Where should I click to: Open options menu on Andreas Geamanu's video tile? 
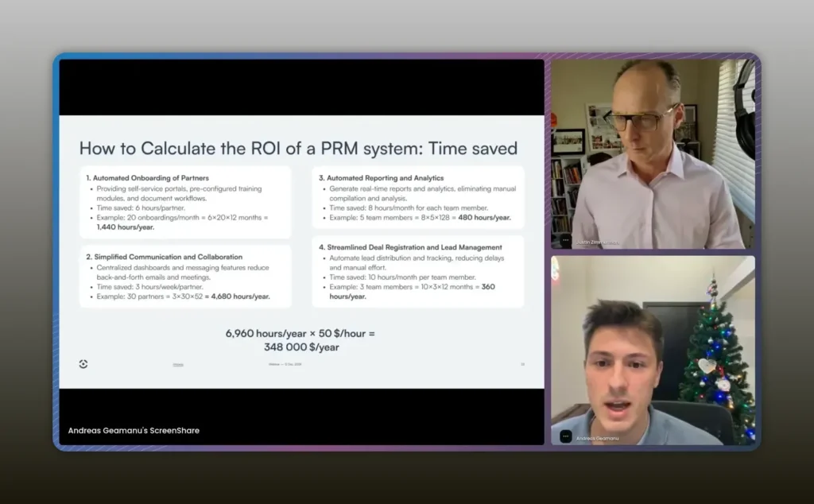coord(565,436)
